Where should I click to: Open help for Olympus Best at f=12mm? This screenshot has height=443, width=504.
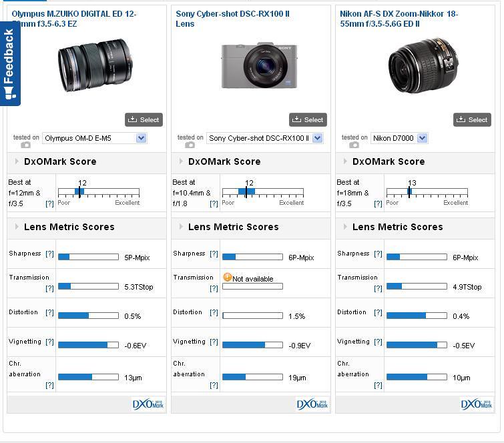pos(49,203)
